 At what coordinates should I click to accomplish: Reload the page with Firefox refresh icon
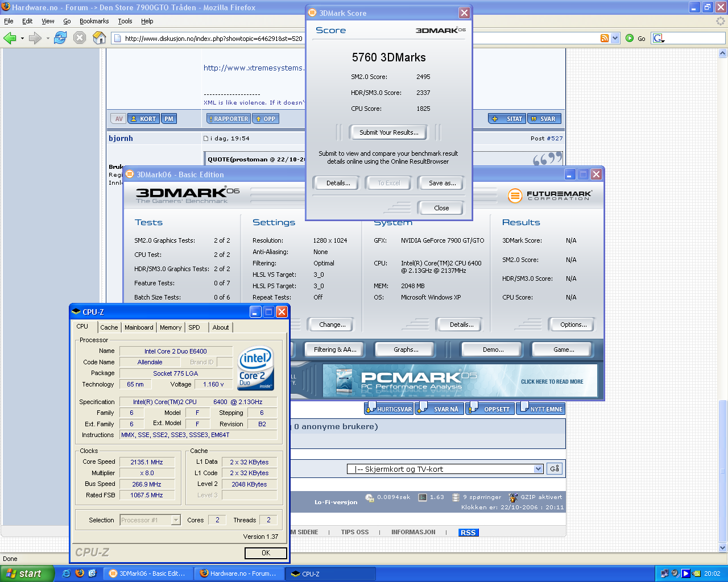coord(60,38)
